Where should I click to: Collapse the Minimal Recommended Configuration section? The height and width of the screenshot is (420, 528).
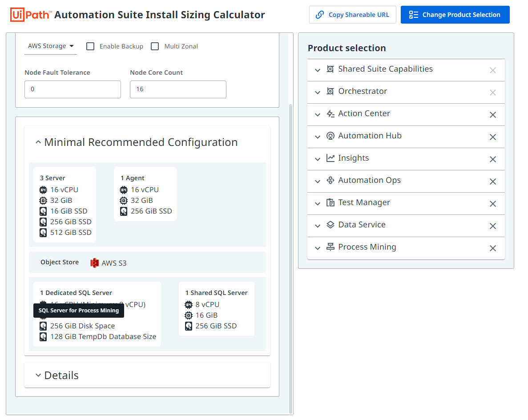click(38, 141)
